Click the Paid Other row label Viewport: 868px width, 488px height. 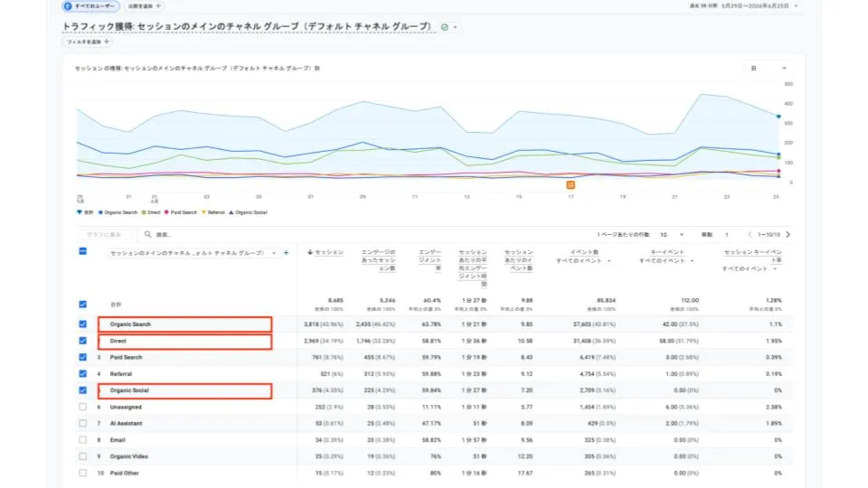tap(124, 473)
